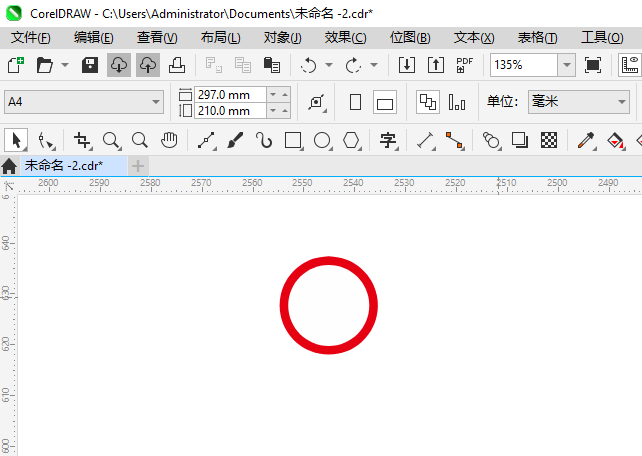The width and height of the screenshot is (642, 456).
Task: Click the auto-fit page icon
Action: click(x=317, y=102)
